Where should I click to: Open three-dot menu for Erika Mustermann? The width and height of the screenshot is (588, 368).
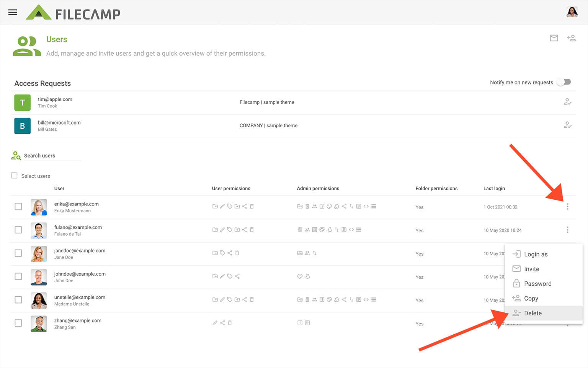[x=567, y=207]
